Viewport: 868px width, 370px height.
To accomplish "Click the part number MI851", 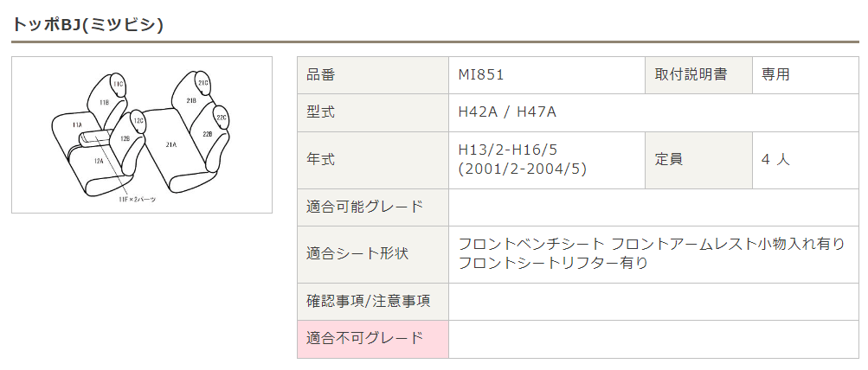I will pos(480,75).
